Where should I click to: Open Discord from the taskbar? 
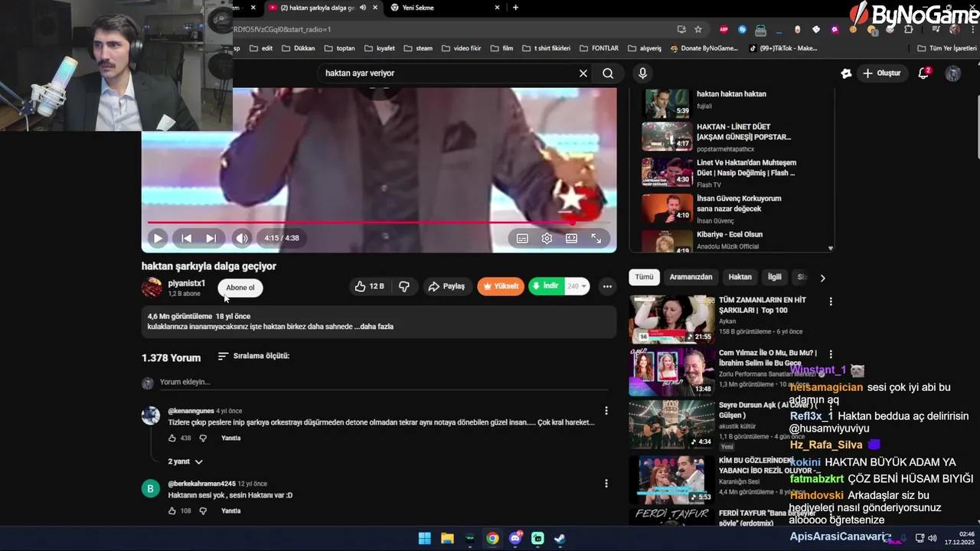click(x=515, y=538)
